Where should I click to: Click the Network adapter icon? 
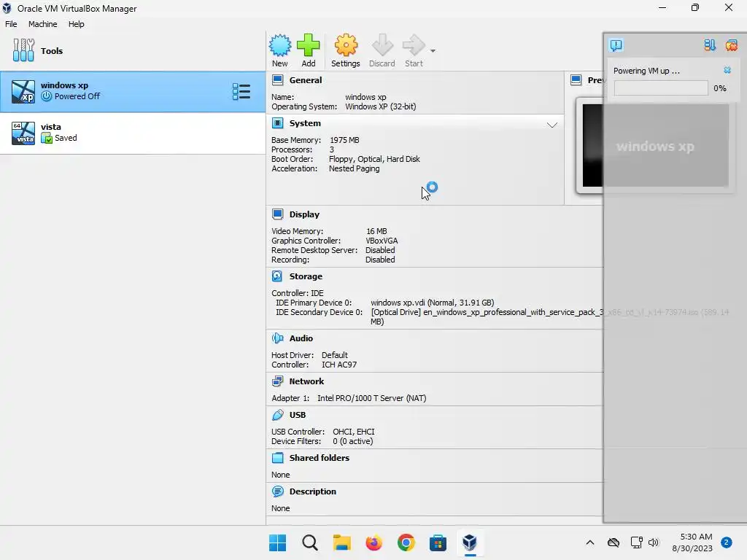coord(277,381)
